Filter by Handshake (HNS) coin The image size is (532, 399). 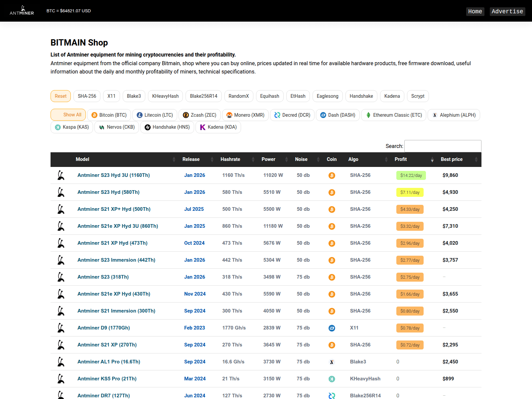coord(167,127)
